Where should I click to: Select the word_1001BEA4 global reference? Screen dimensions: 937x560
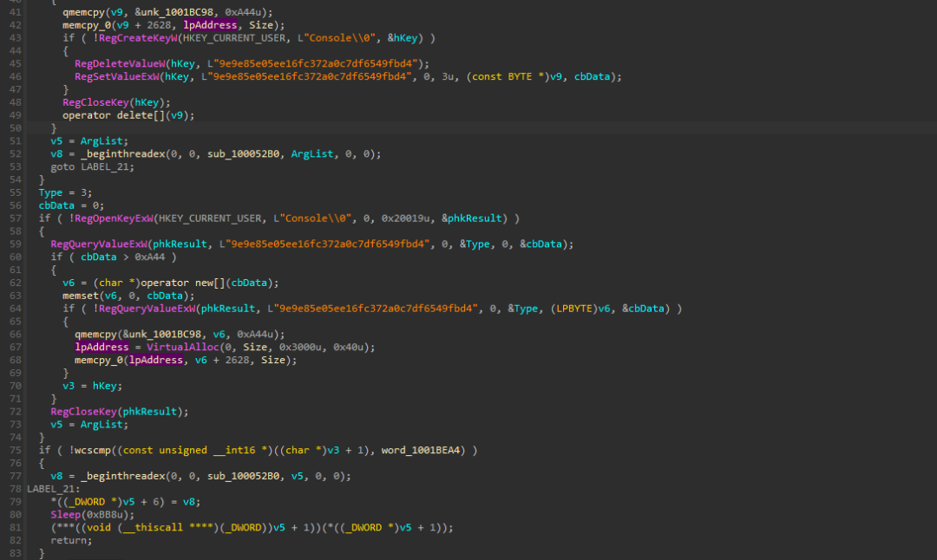(x=420, y=451)
